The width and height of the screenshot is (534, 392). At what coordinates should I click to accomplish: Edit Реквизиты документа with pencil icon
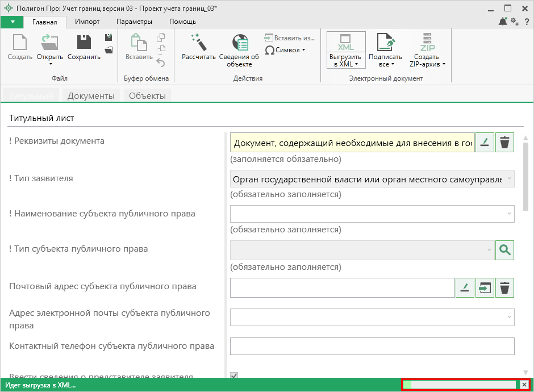tap(485, 143)
